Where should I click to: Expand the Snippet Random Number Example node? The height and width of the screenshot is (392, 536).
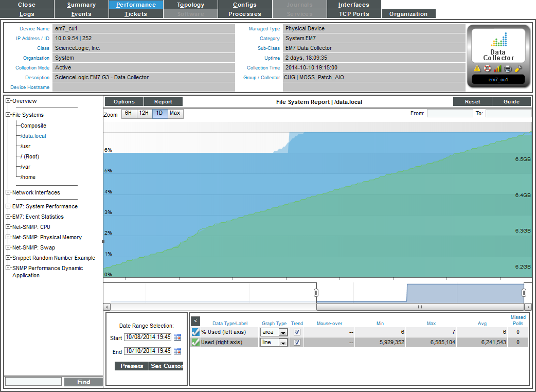pyautogui.click(x=8, y=258)
